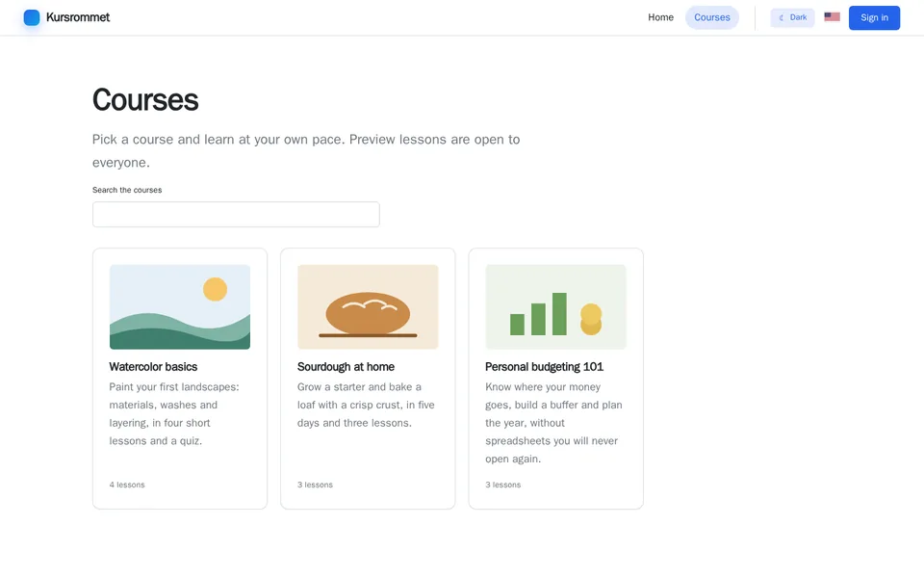The height and width of the screenshot is (578, 924).
Task: Click the Sourdough description "Grow a starter"
Action: coord(366,406)
